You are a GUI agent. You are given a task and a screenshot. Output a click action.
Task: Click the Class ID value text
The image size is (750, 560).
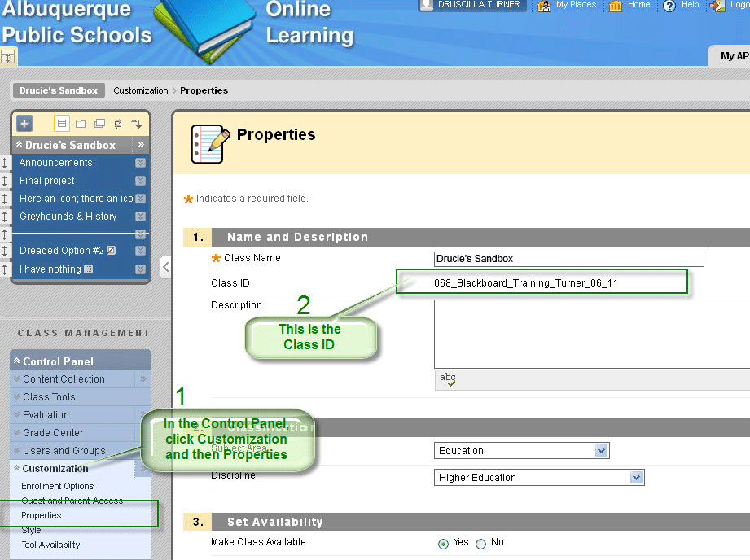526,283
